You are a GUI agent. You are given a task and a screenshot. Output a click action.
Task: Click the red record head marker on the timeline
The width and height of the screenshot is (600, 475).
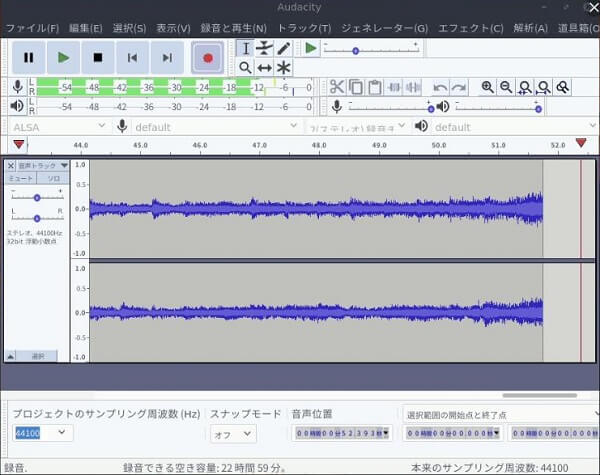pos(581,143)
